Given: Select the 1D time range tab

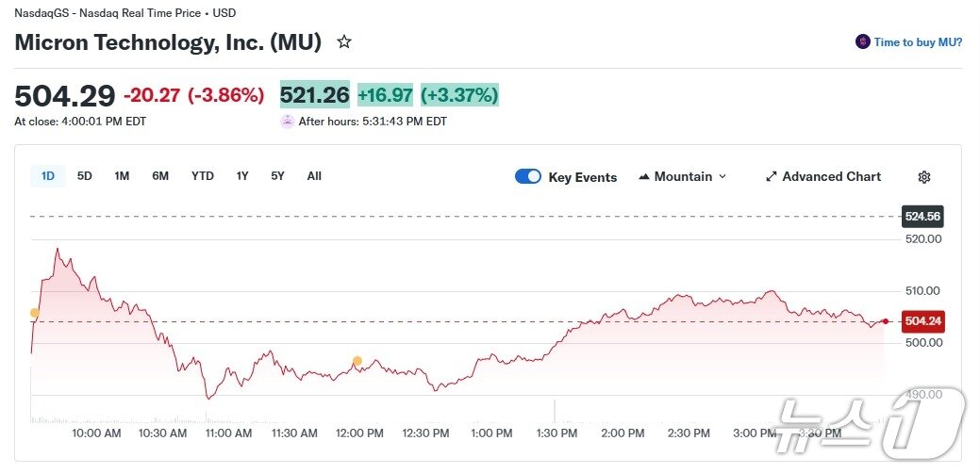Looking at the screenshot, I should (48, 176).
